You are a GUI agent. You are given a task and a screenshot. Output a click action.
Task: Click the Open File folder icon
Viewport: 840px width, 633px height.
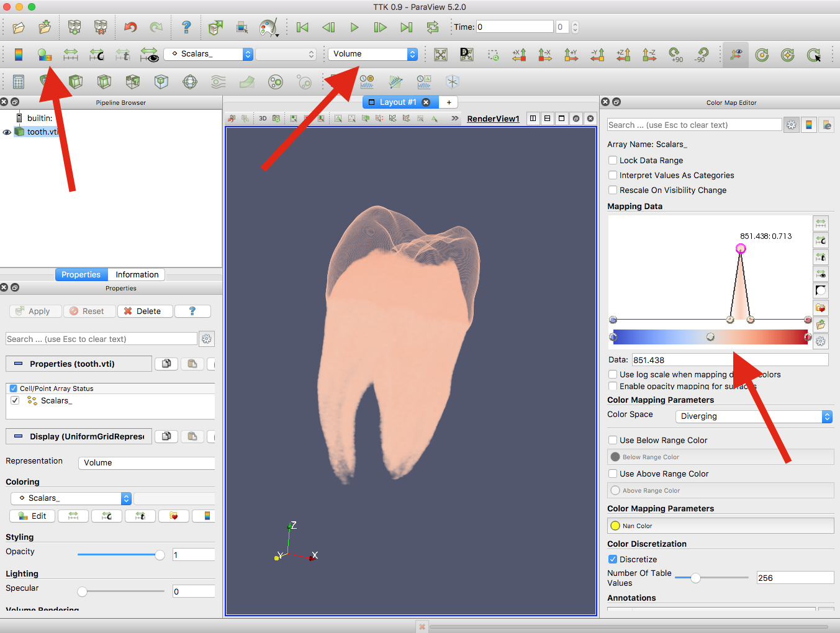[x=19, y=27]
